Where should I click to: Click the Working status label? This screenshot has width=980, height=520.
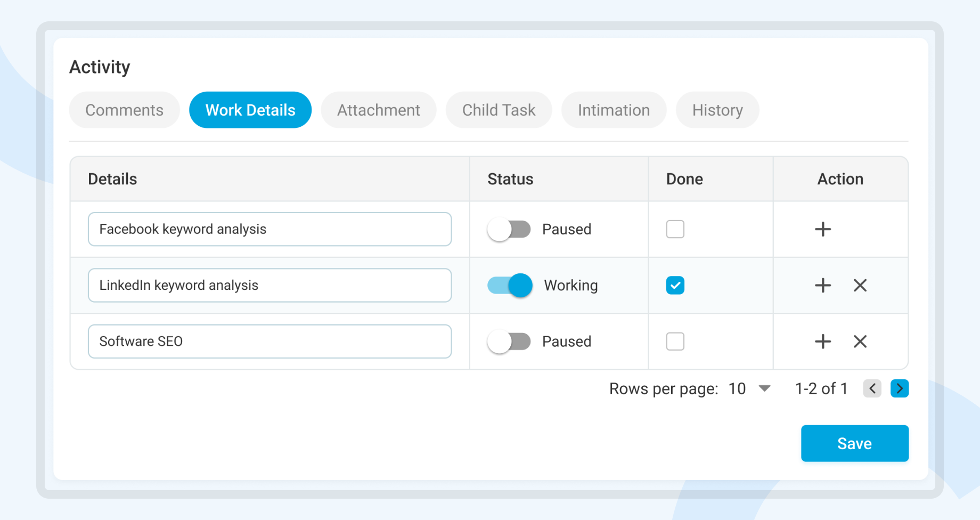click(571, 285)
